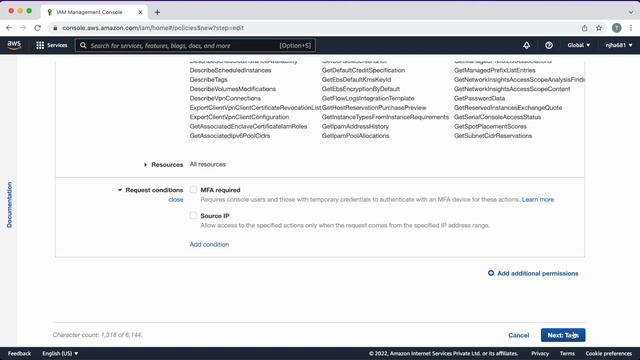Click the GetSerialConsoleAccessStatus action
Screen dimensions: 640x360
point(498,117)
